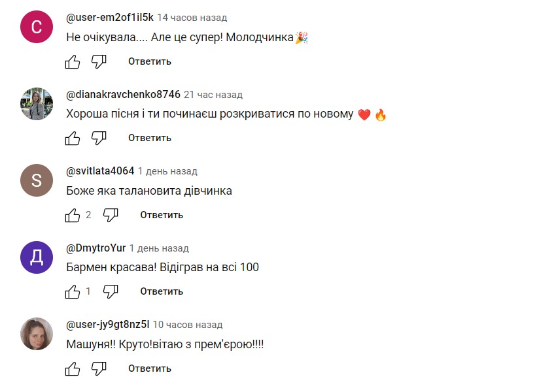
Task: Reply to the 'Бармен красава' comment
Action: pyautogui.click(x=162, y=291)
